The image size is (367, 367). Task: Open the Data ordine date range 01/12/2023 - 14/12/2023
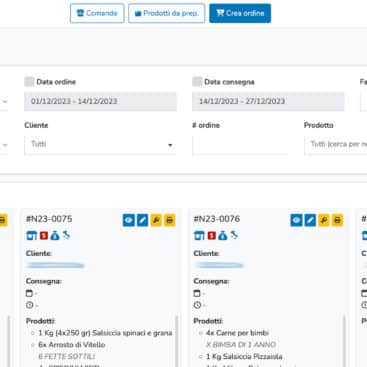point(100,101)
